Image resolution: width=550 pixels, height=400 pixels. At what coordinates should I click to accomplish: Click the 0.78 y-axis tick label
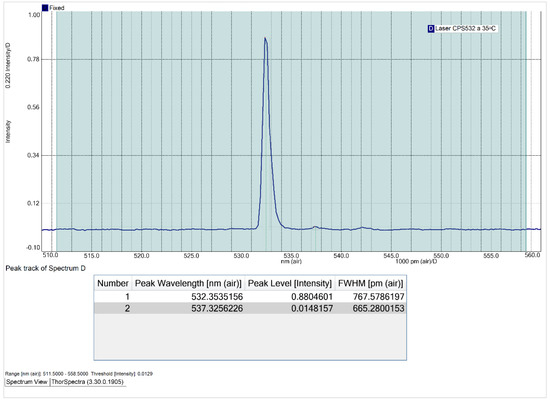pos(33,59)
